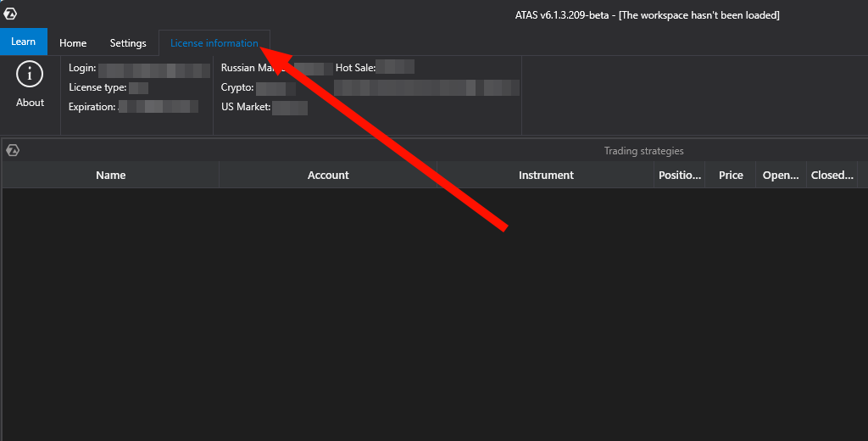Viewport: 868px width, 441px height.
Task: Click the ATAS logo icon in title bar
Action: [10, 14]
